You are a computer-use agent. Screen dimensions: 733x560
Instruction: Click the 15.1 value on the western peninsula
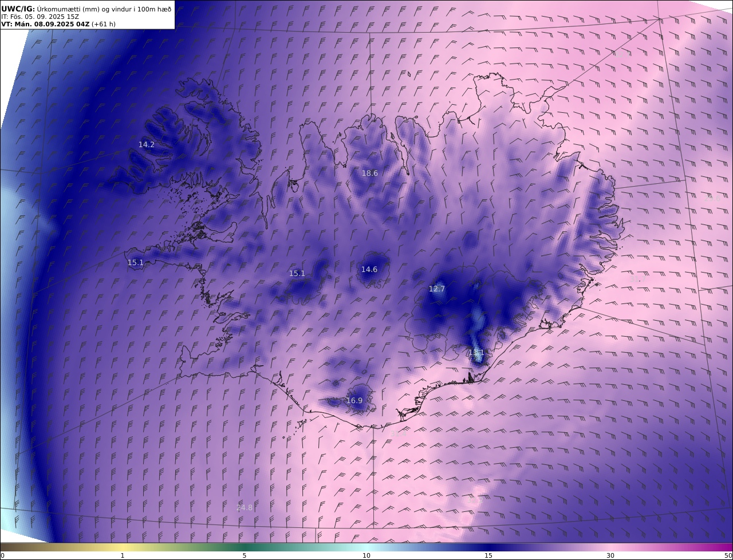pyautogui.click(x=136, y=263)
